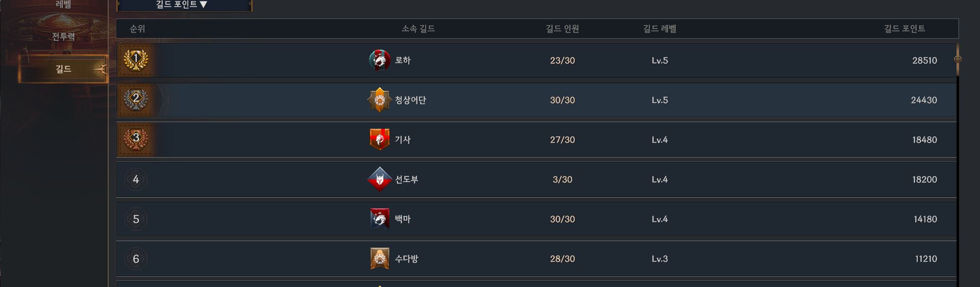
Task: Click the 길드 레벨 column header
Action: click(x=659, y=29)
